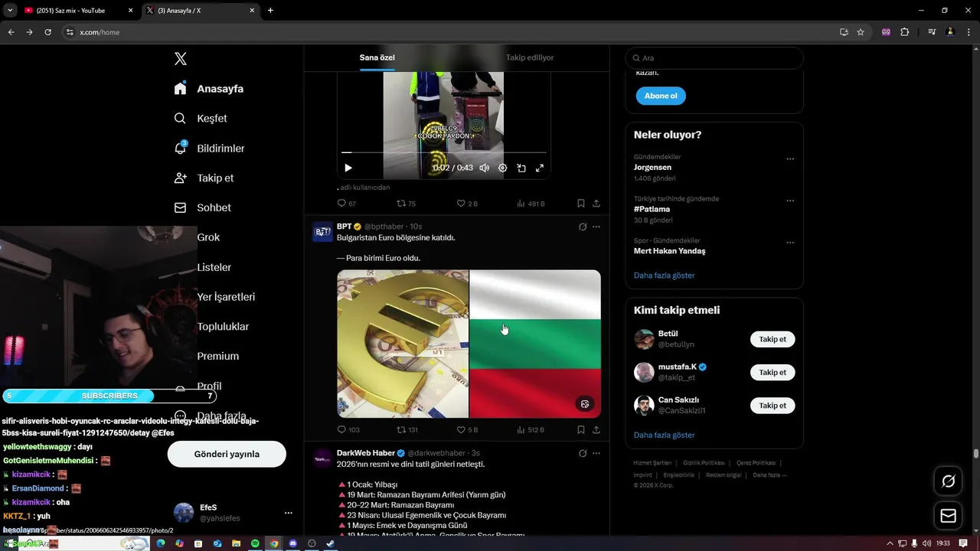
Task: Click the Abone ol button
Action: pos(661,96)
